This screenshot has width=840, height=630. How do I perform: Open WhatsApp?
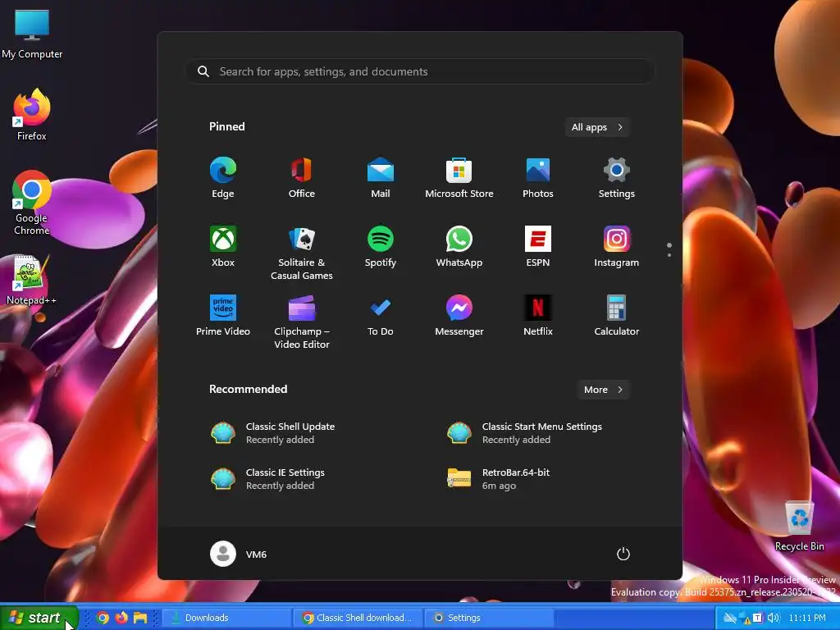(x=459, y=246)
